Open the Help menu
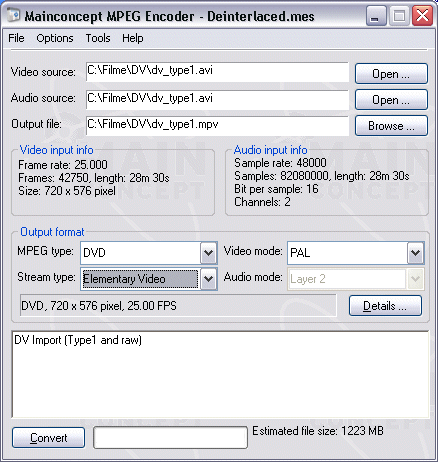This screenshot has width=438, height=462. coord(133,38)
